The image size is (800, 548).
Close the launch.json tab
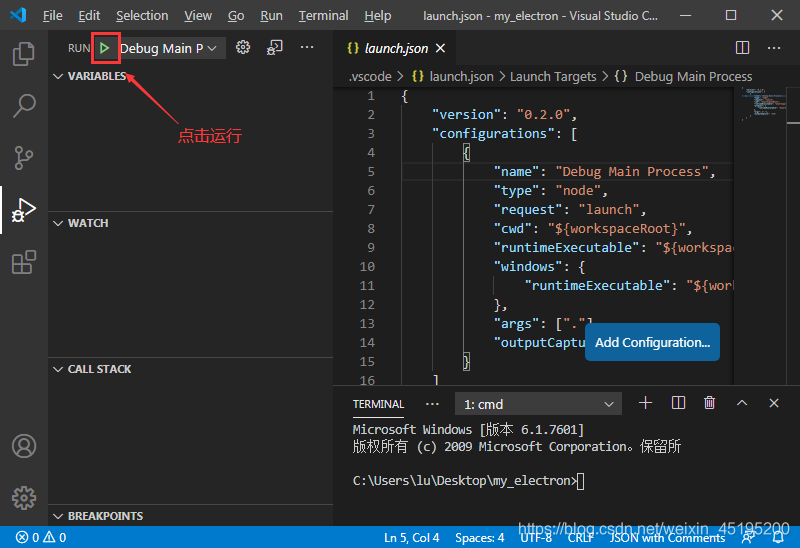440,48
